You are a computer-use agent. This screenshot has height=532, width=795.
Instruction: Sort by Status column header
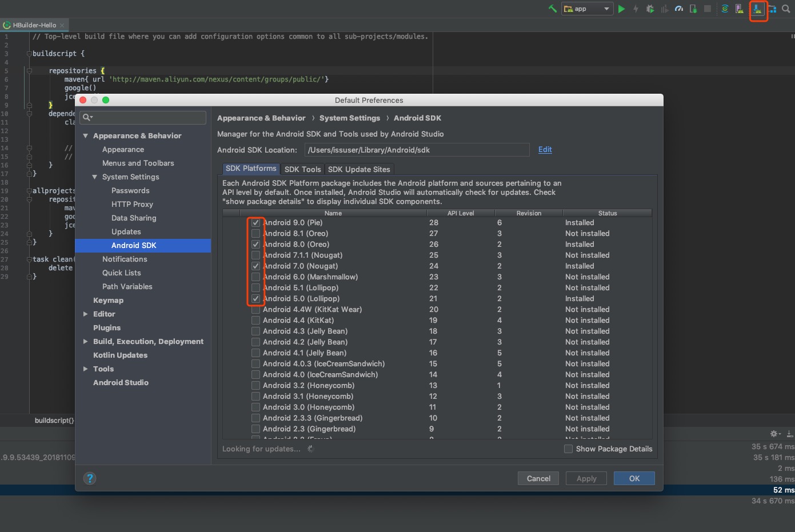coord(608,213)
